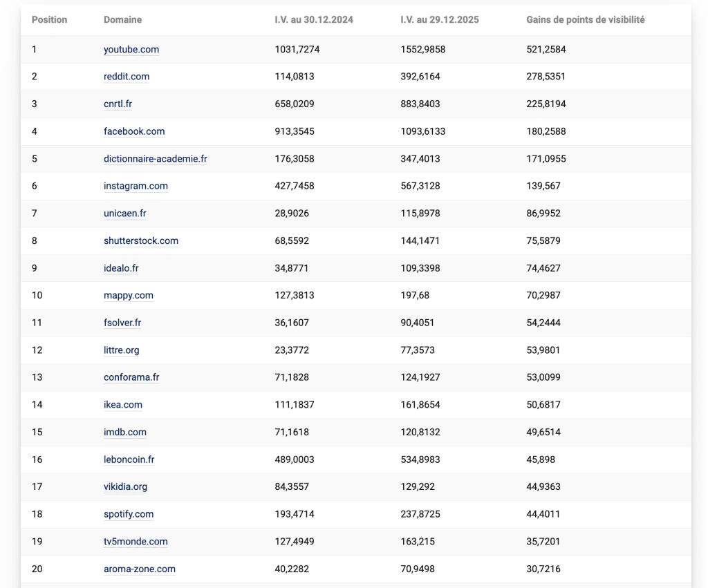
Task: Open idealo.fr domain link
Action: click(x=121, y=268)
